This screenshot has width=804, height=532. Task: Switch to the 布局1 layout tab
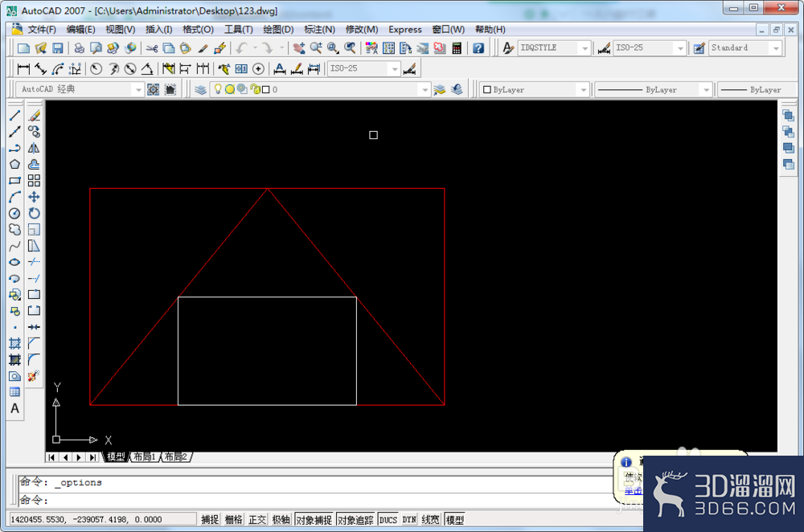click(145, 456)
